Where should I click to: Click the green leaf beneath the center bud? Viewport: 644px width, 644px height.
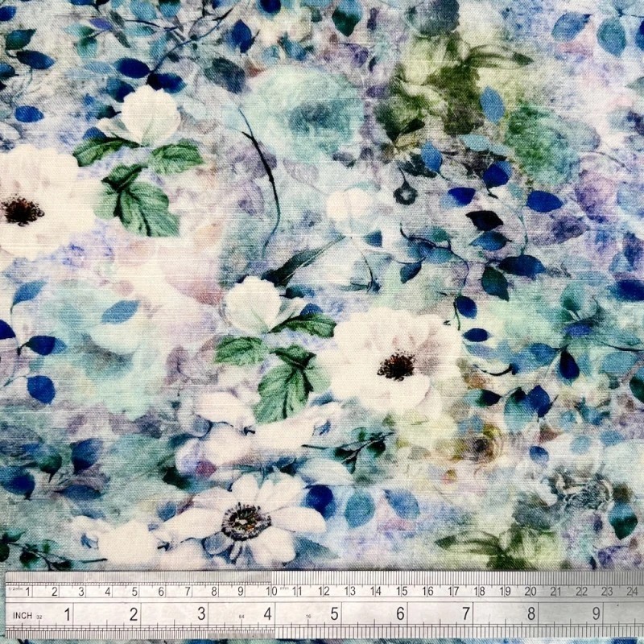283,386
